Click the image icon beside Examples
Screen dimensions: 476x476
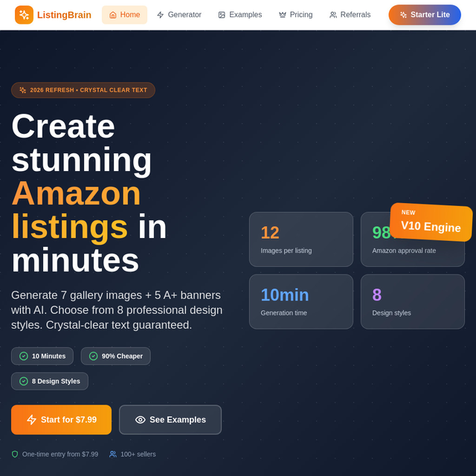(x=222, y=15)
